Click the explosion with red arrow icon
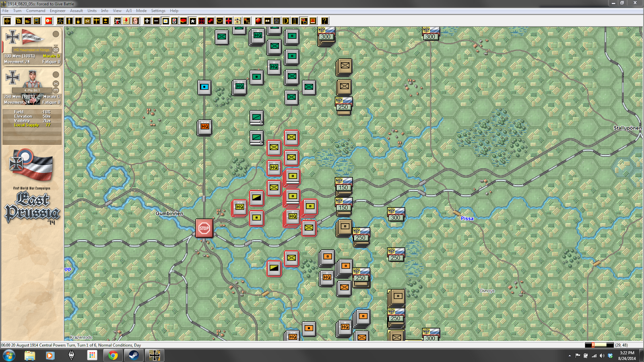Viewport: 644px width, 362px height. click(x=117, y=21)
